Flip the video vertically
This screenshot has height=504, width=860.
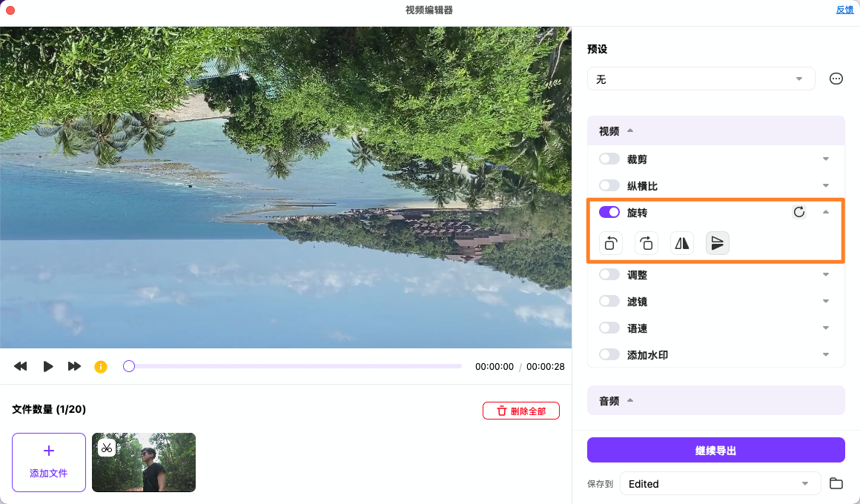coord(717,242)
